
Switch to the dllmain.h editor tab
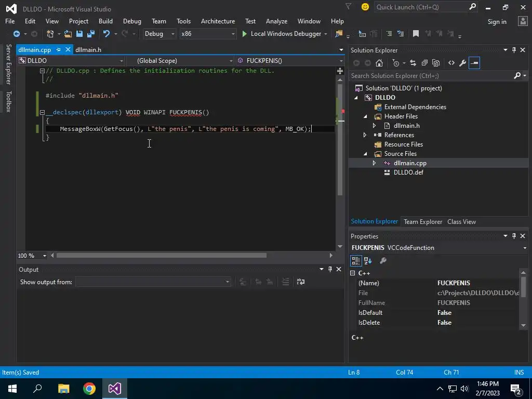pyautogui.click(x=88, y=49)
